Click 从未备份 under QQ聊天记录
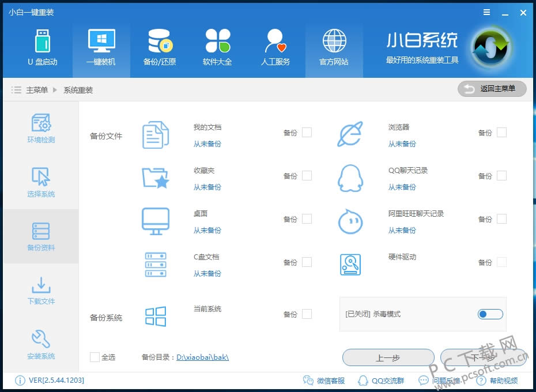 tap(402, 187)
